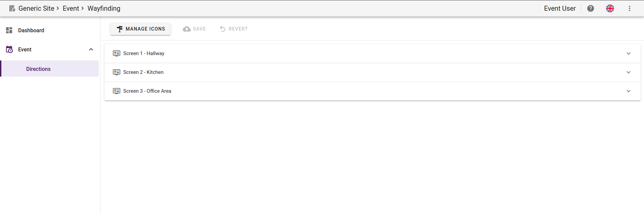Click the screen icon next to Screen 2 - Kitchen

tap(116, 72)
